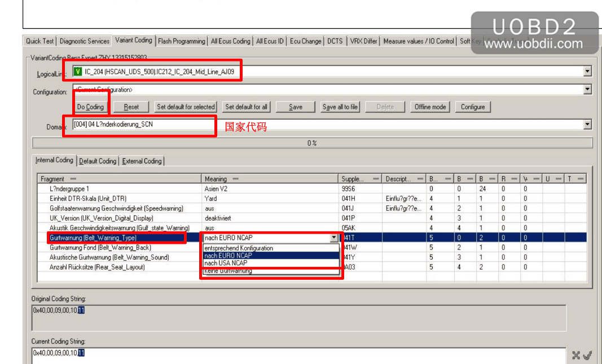
Task: Open the Configuration dropdown list
Action: tap(587, 90)
